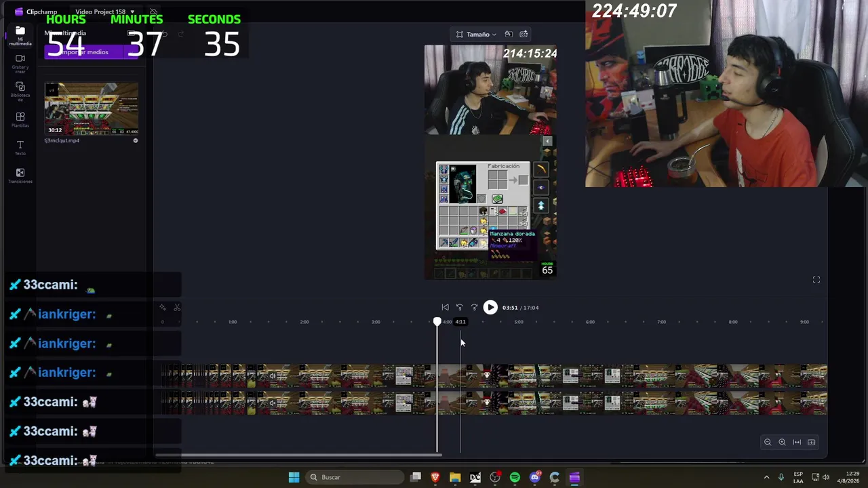Open the Biblioteca de contenido panel
The width and height of the screenshot is (868, 488).
coord(20,91)
